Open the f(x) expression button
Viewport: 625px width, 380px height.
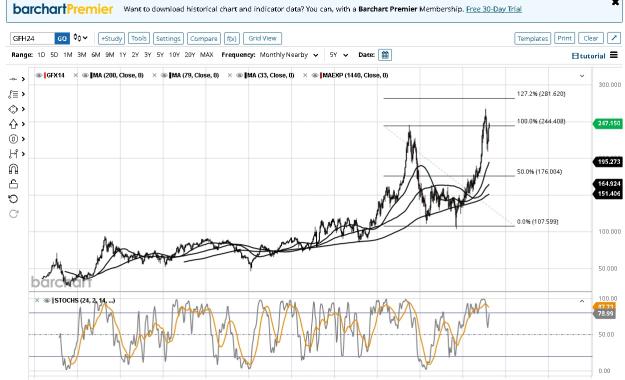click(x=232, y=38)
